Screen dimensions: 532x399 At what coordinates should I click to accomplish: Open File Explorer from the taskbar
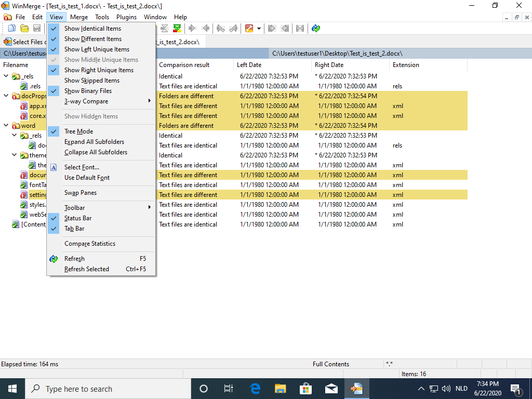(x=280, y=389)
